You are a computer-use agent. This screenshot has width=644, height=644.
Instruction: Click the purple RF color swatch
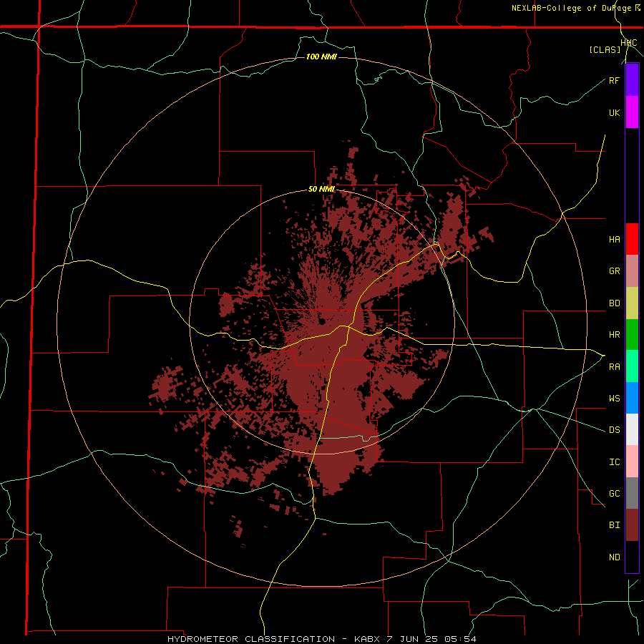632,80
